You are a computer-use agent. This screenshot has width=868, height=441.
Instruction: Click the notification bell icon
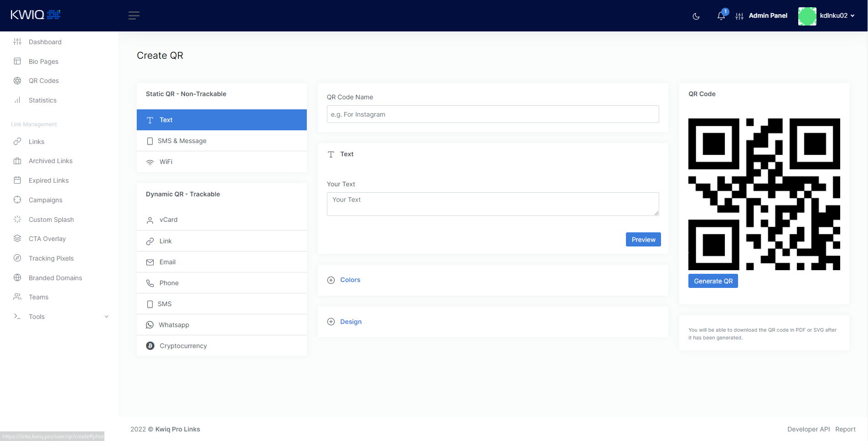(x=720, y=16)
